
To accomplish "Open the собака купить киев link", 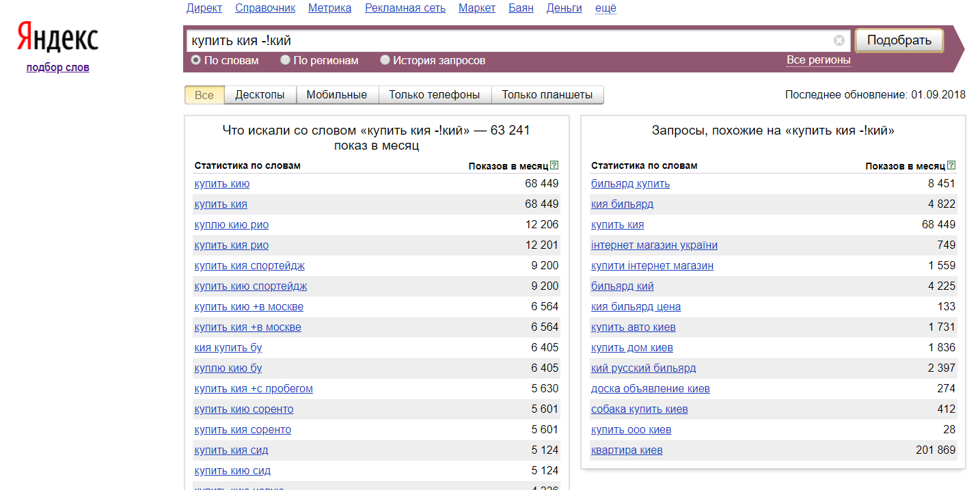I will tap(639, 409).
